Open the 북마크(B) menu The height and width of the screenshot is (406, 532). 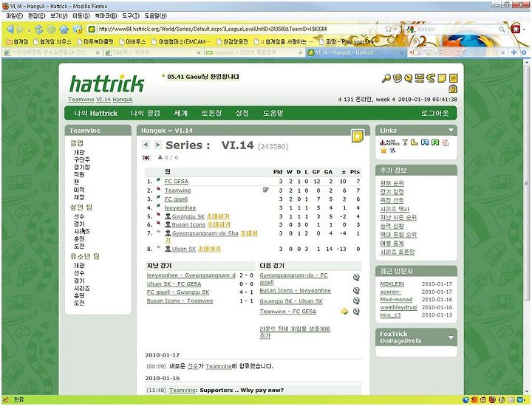[106, 16]
